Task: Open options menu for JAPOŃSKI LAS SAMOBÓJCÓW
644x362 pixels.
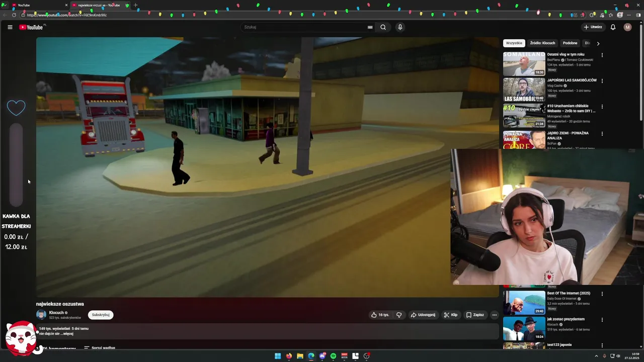Action: point(602,80)
